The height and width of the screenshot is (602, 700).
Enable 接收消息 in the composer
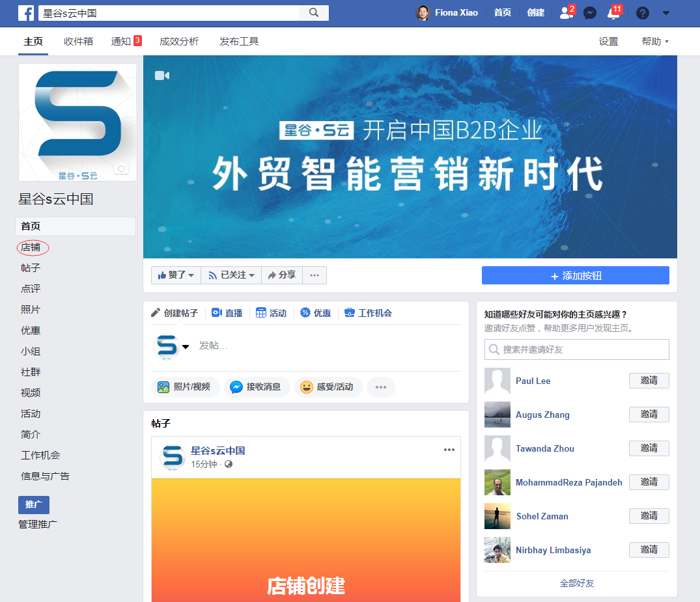(x=257, y=387)
